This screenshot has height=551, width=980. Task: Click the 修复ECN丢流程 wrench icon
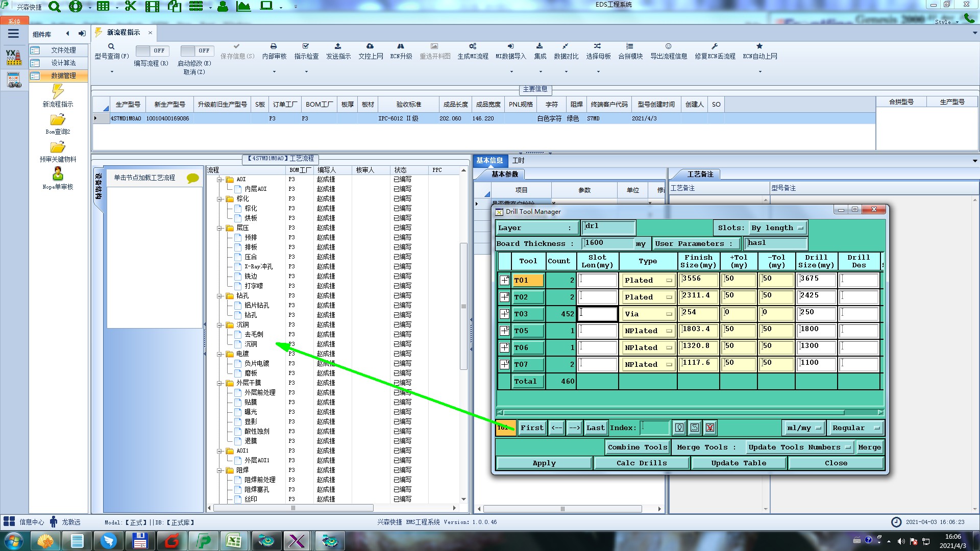[715, 46]
